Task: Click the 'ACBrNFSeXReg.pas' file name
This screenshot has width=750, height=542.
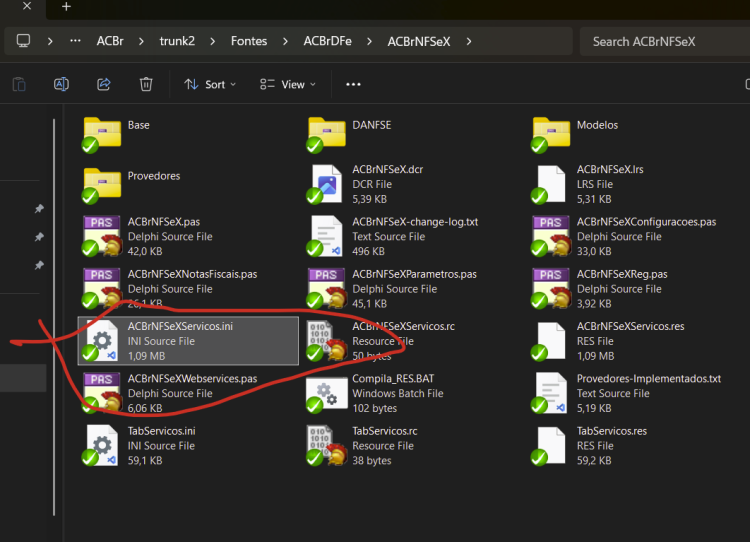Action: [622, 274]
